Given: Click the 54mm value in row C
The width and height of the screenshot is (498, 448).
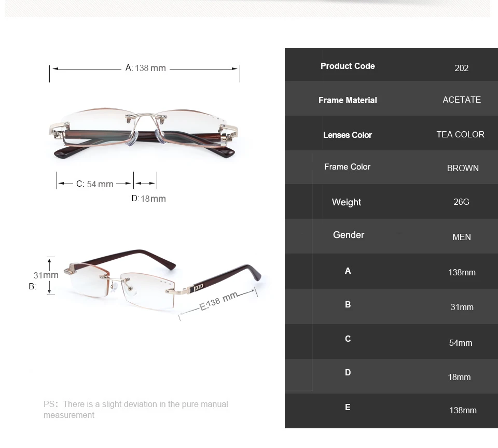Looking at the screenshot, I should (461, 343).
